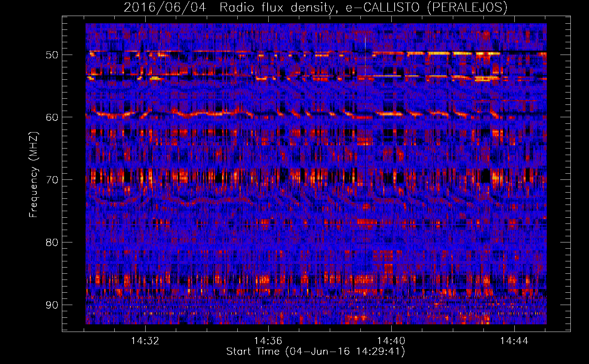Click the 14:32 time tick label
589x364 pixels.
click(145, 341)
